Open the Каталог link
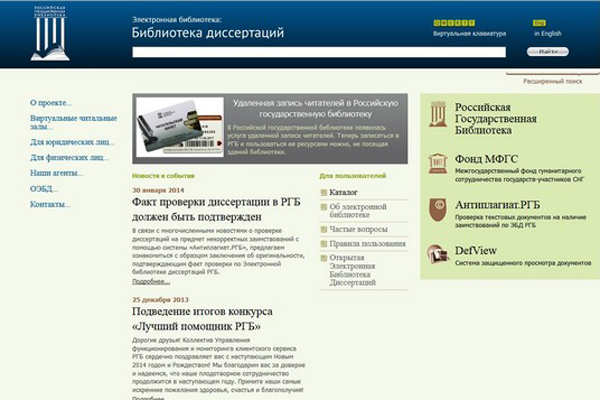The width and height of the screenshot is (600, 400). 344,192
